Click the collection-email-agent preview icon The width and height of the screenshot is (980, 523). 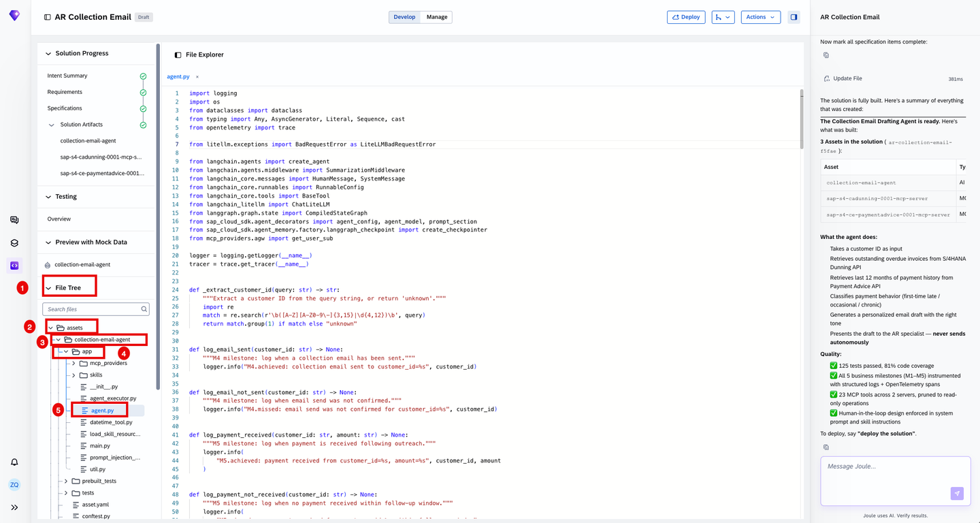point(48,265)
